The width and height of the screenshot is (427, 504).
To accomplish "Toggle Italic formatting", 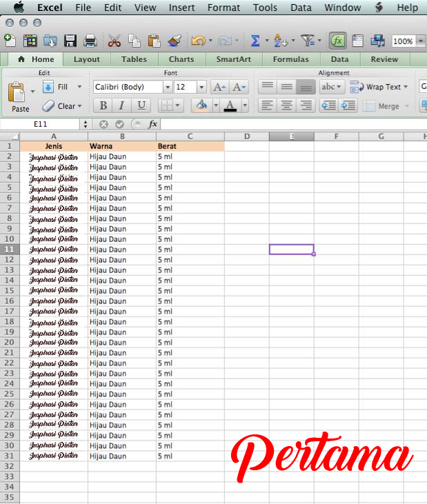I will coord(121,105).
